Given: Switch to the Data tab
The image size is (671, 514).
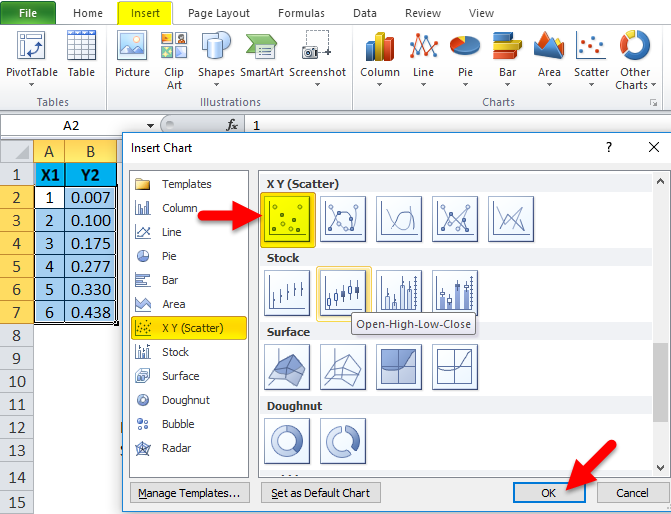Looking at the screenshot, I should click(x=365, y=13).
